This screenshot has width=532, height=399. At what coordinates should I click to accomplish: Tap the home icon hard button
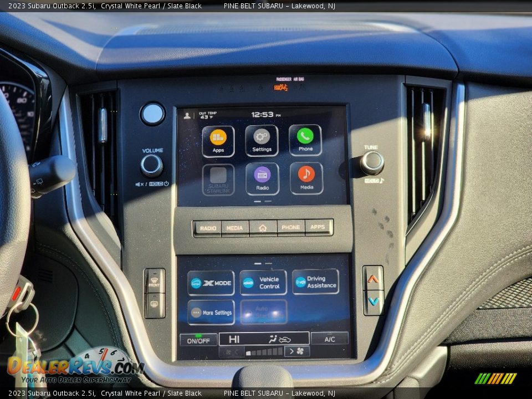click(x=263, y=228)
